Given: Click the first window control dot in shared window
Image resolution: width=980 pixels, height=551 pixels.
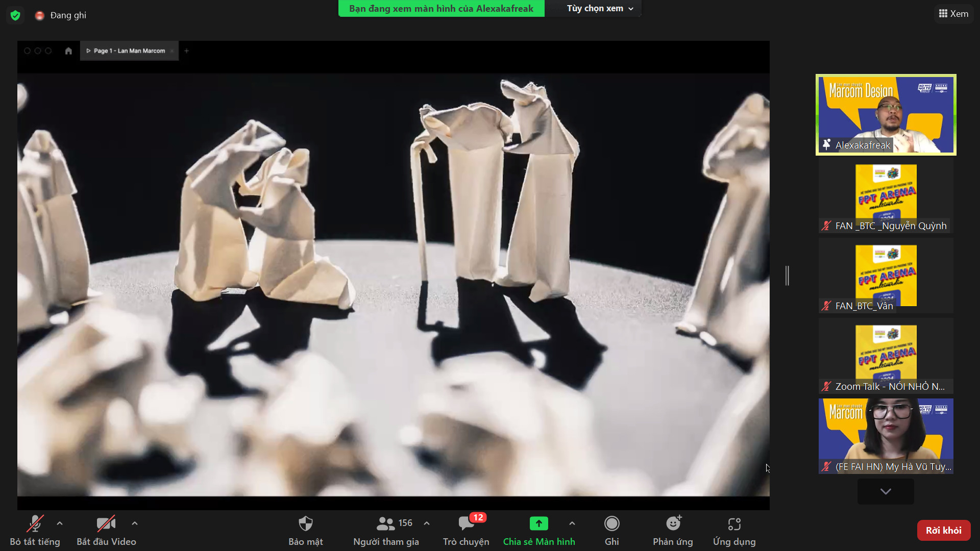Looking at the screenshot, I should [27, 51].
